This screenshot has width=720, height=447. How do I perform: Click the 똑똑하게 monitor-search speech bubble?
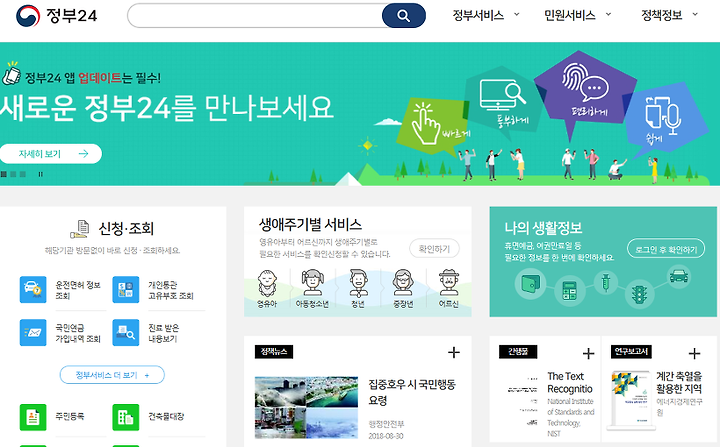[503, 102]
